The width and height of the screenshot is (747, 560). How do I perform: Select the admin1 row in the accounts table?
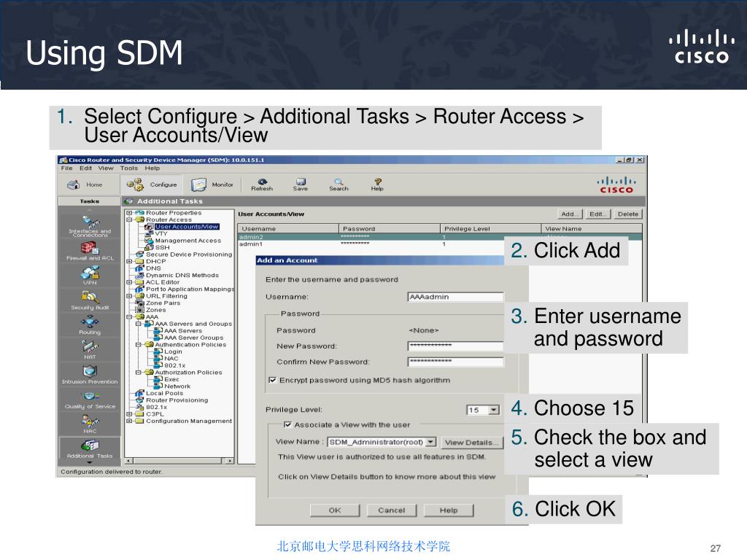click(371, 244)
